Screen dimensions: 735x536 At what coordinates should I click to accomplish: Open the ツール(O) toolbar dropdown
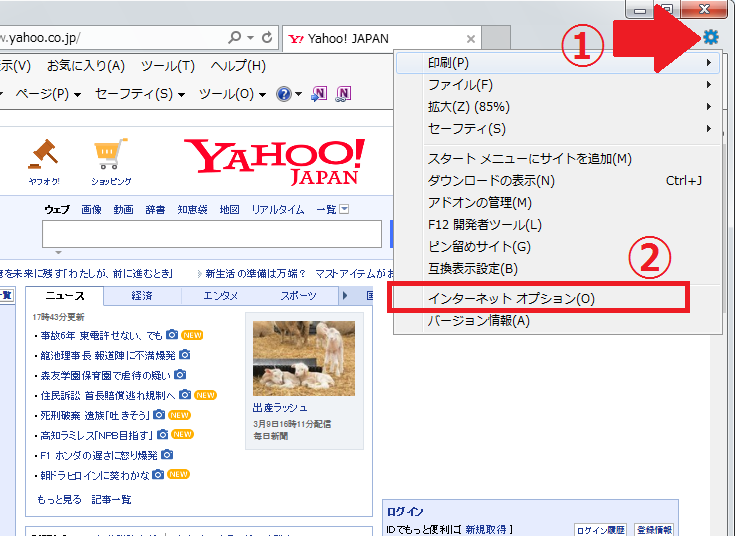pos(232,94)
